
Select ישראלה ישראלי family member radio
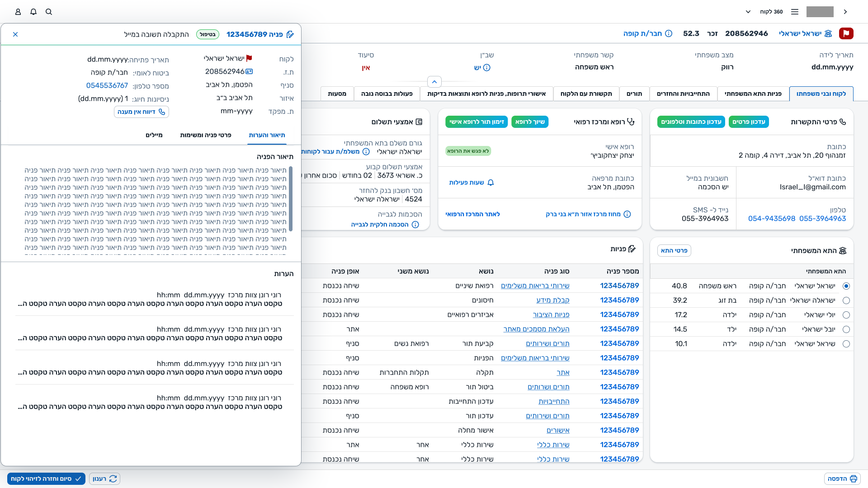(846, 300)
